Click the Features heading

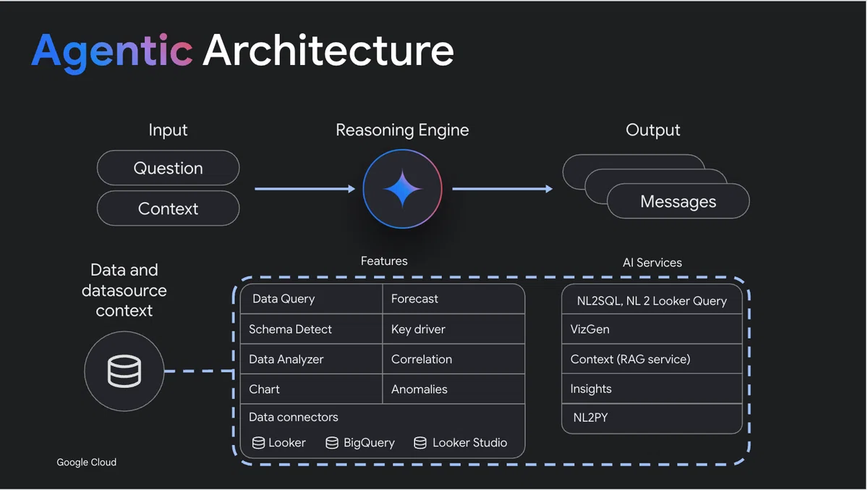(384, 261)
